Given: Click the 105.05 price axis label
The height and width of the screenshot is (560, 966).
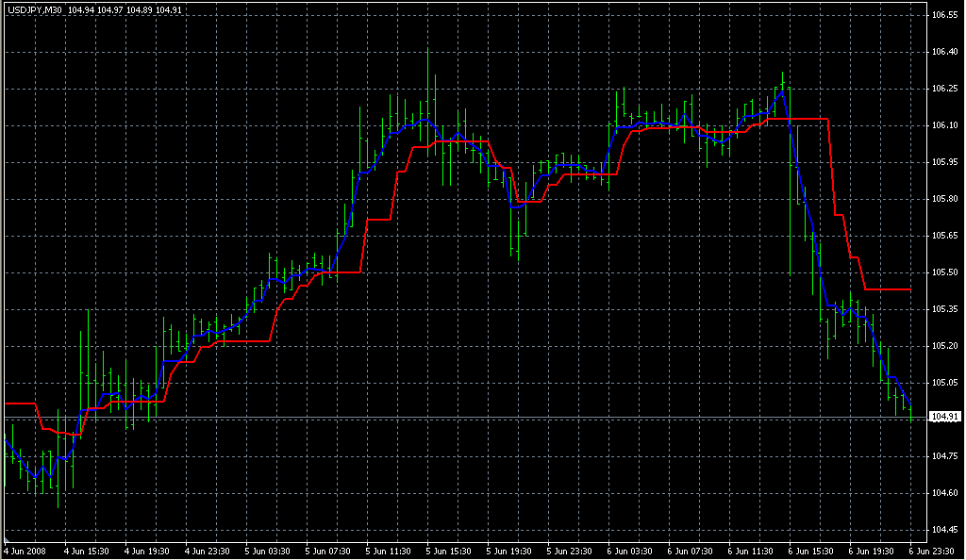Looking at the screenshot, I should point(943,383).
